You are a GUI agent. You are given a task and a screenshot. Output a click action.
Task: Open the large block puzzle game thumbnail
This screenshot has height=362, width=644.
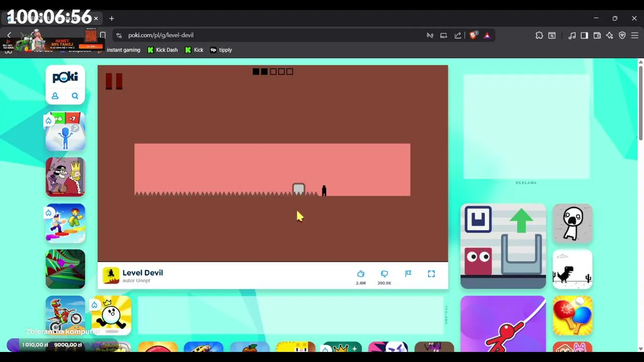point(503,246)
